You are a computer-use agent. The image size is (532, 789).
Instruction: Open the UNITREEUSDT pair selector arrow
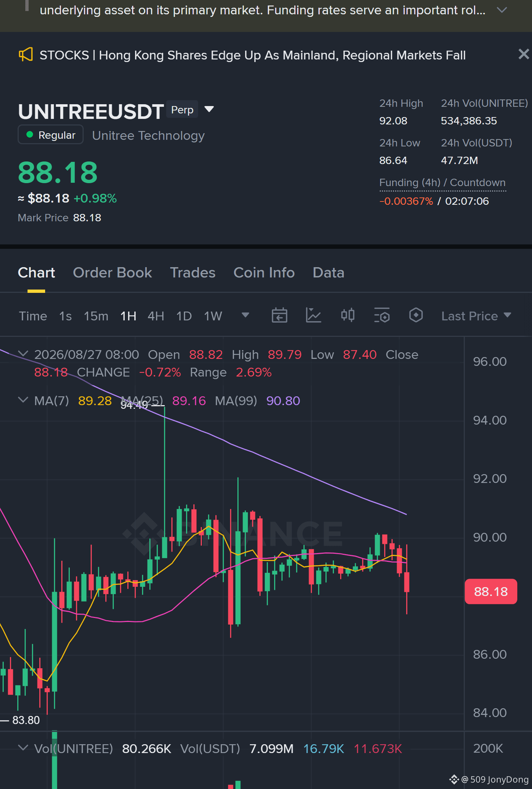[x=209, y=109]
